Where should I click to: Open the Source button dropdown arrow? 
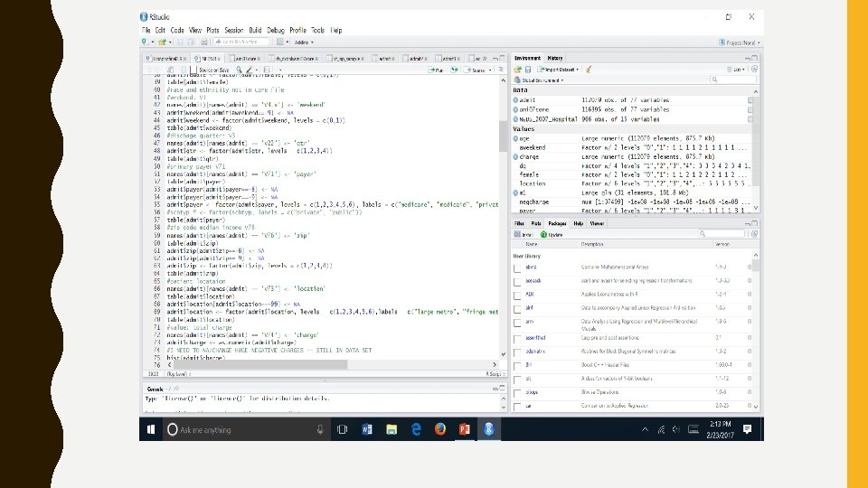490,70
